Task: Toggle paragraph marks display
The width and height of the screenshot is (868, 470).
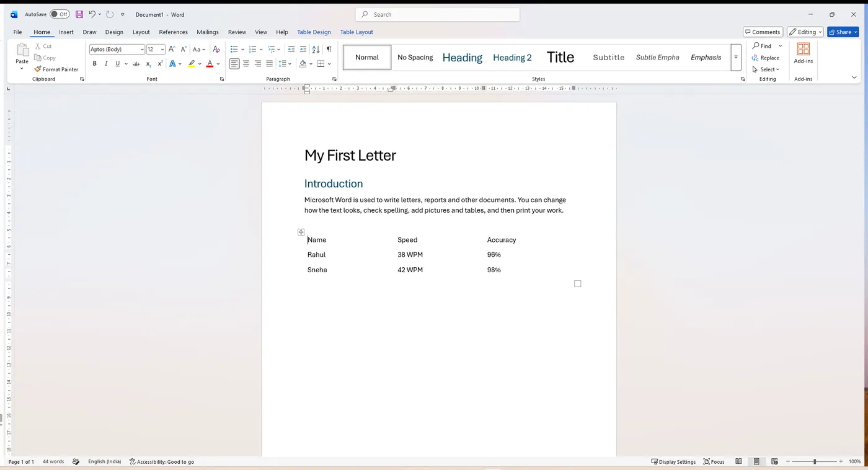Action: [x=329, y=49]
